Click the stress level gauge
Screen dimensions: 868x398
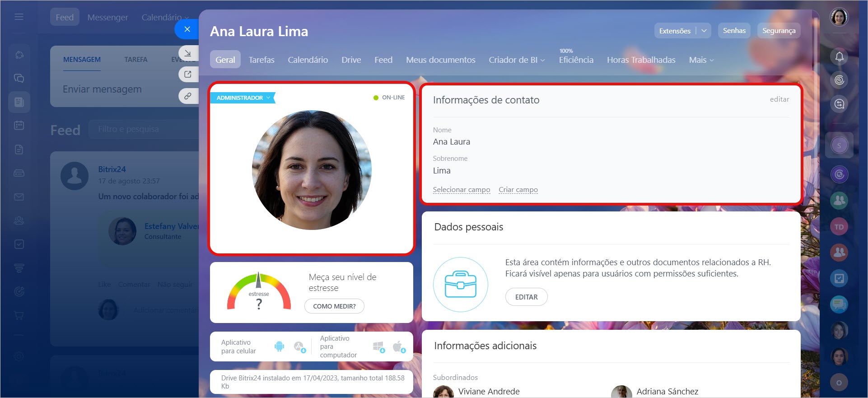pyautogui.click(x=259, y=292)
